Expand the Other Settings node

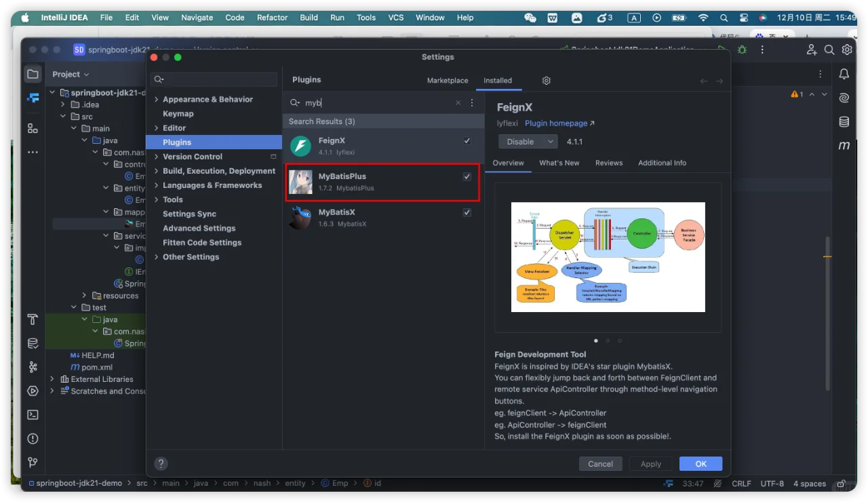[x=157, y=257]
